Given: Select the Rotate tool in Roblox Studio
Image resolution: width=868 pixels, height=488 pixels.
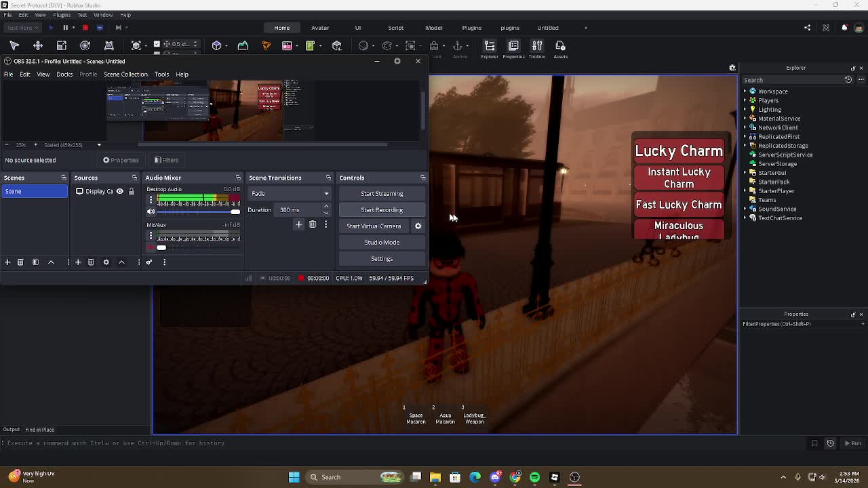Looking at the screenshot, I should (85, 45).
